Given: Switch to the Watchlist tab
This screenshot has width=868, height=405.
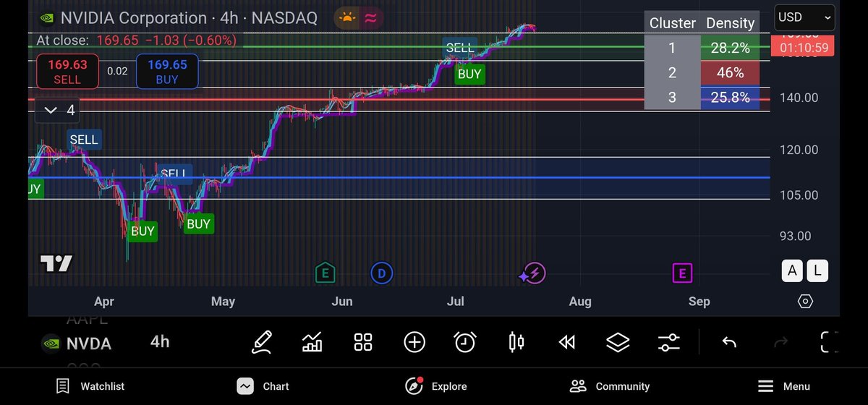Looking at the screenshot, I should [x=90, y=386].
